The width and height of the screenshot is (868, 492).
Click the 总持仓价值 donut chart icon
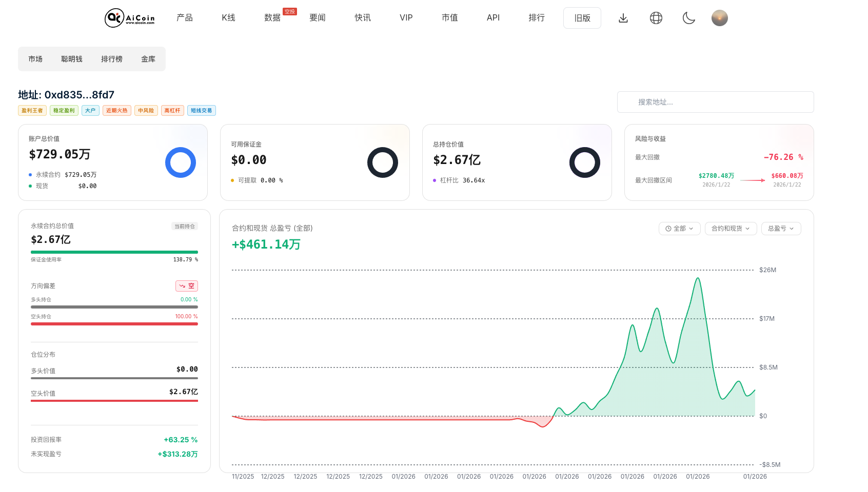point(585,162)
